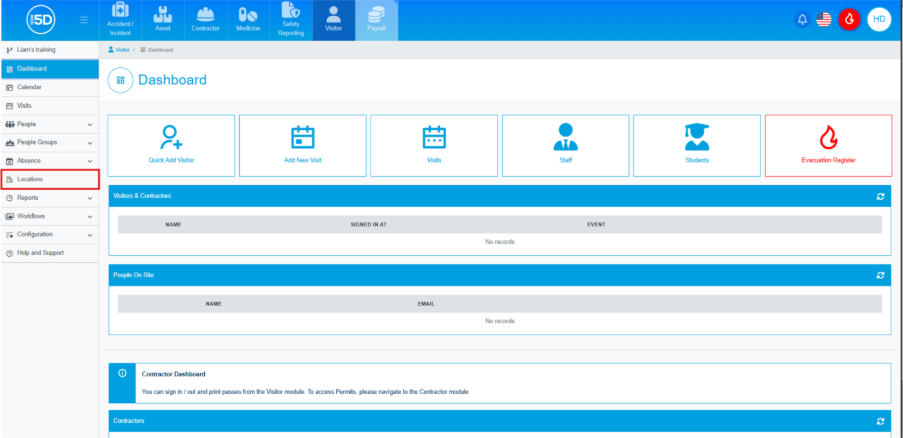Switch to the Contractor module tab
This screenshot has height=438, width=903.
coord(205,20)
